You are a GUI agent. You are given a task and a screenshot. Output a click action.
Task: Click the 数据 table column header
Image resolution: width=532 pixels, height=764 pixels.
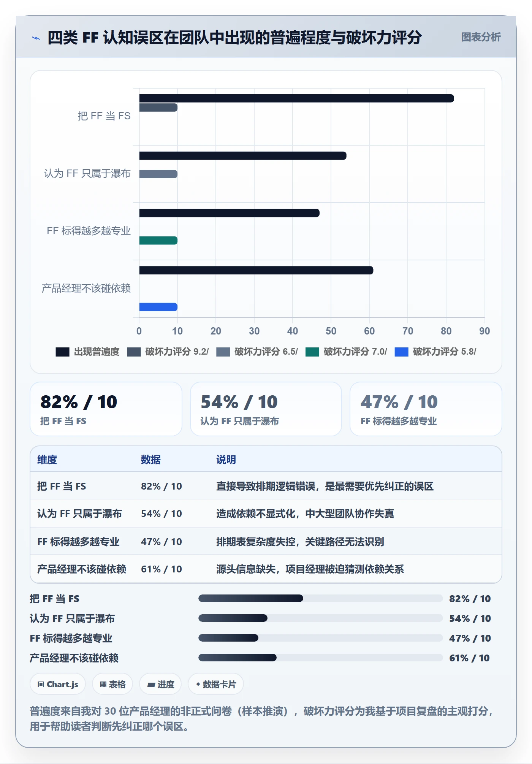(151, 460)
